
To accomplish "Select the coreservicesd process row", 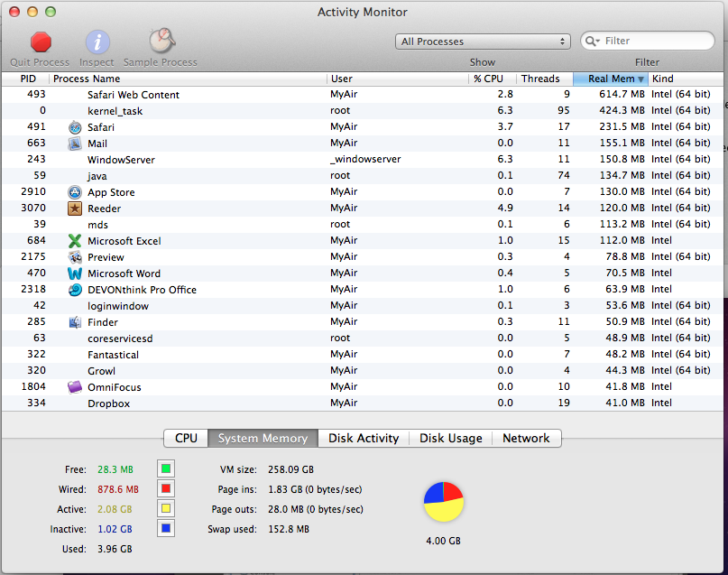I will coord(362,339).
